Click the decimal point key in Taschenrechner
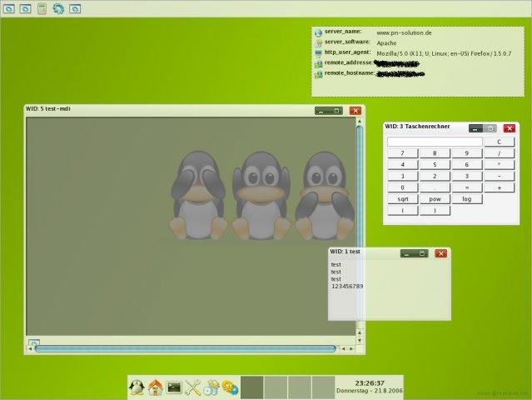 coord(435,187)
